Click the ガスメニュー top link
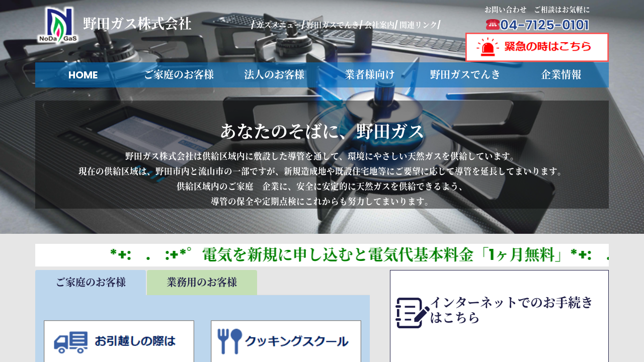The image size is (644, 362). 278,25
